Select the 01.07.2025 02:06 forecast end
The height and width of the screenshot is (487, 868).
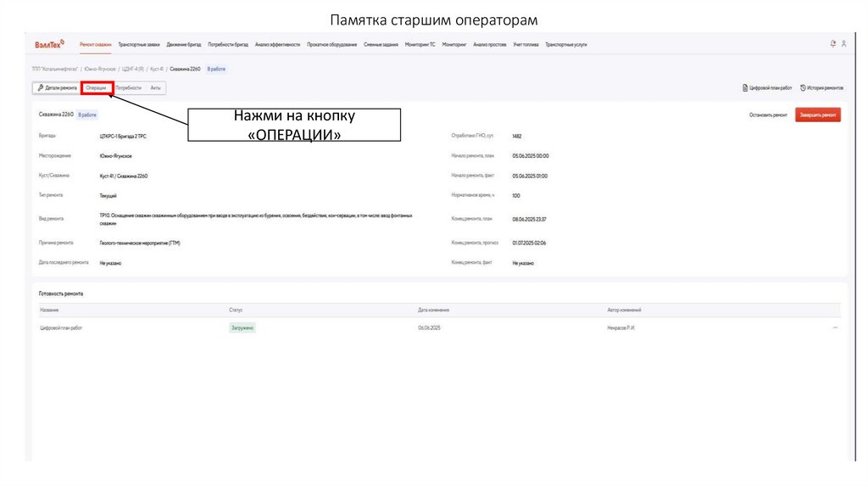529,243
